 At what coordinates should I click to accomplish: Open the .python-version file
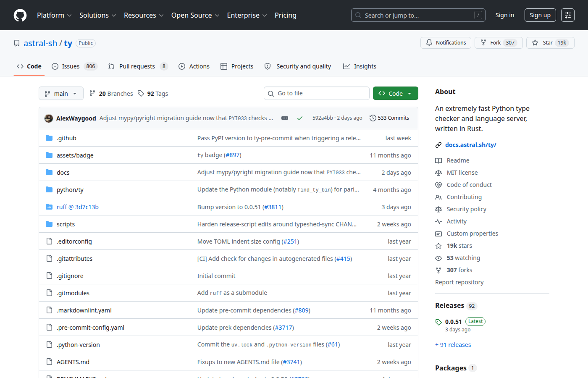coord(78,345)
